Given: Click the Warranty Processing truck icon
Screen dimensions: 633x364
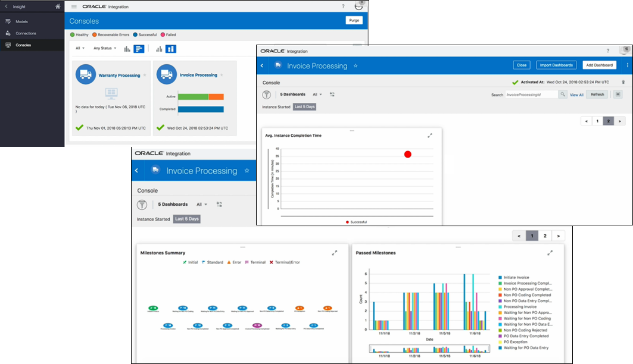Looking at the screenshot, I should (x=86, y=74).
